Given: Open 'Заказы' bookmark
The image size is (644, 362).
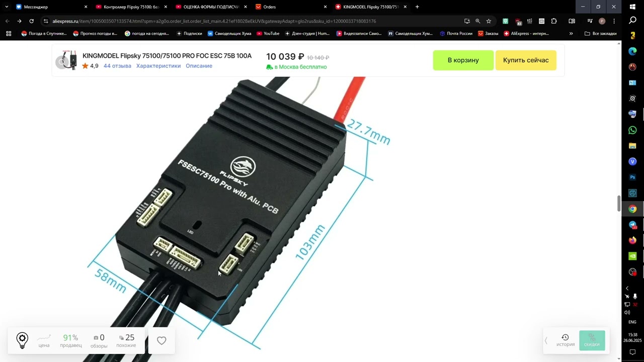Looking at the screenshot, I should pyautogui.click(x=488, y=34).
